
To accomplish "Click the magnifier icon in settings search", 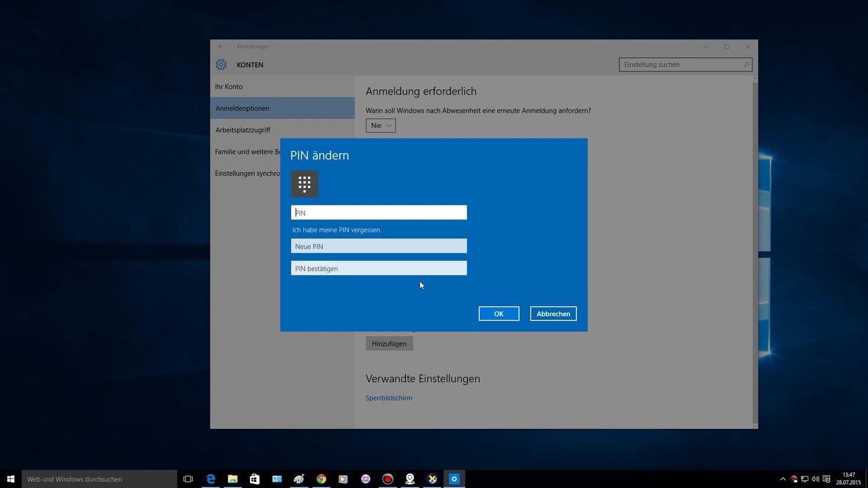I will point(746,64).
